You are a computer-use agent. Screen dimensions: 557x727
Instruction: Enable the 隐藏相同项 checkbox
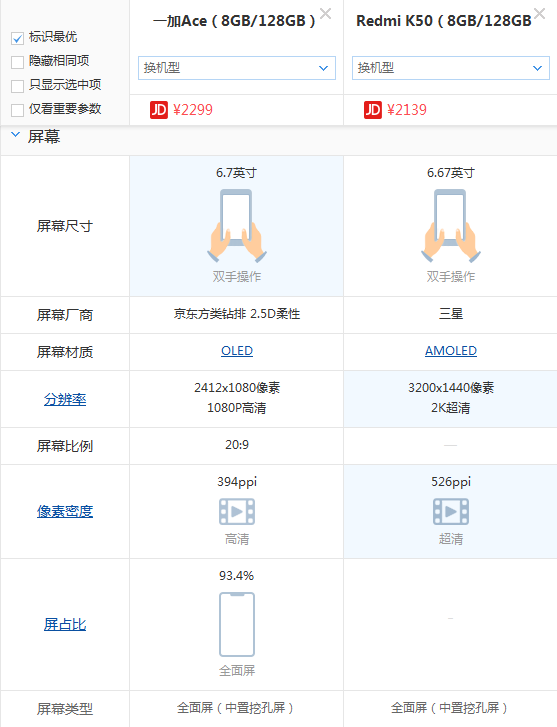point(17,62)
